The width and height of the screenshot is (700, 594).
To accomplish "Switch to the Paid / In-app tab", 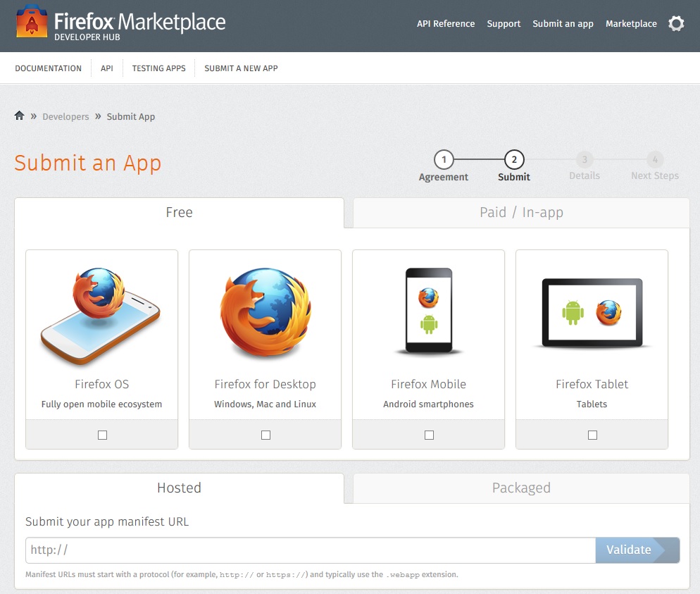I will pyautogui.click(x=521, y=213).
